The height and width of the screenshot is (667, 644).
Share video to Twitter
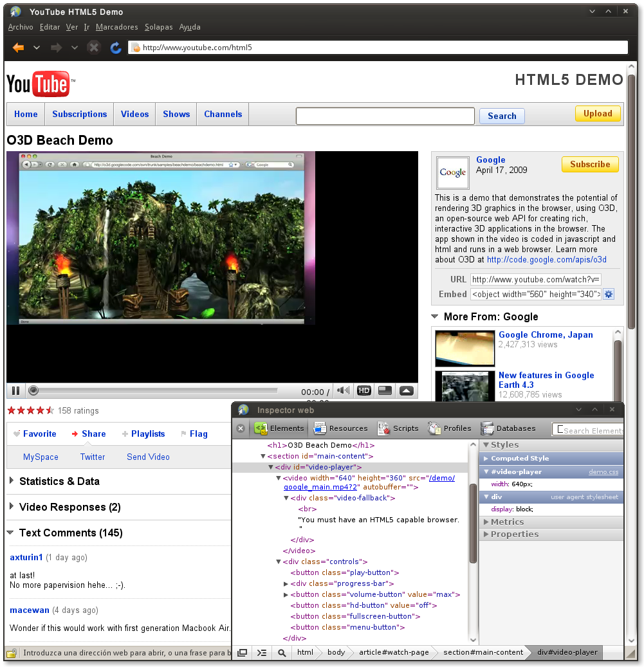(92, 457)
